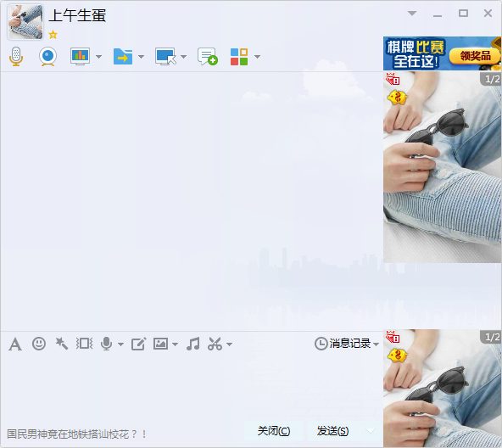Expand the send file dropdown arrow
The height and width of the screenshot is (448, 502).
coord(141,57)
